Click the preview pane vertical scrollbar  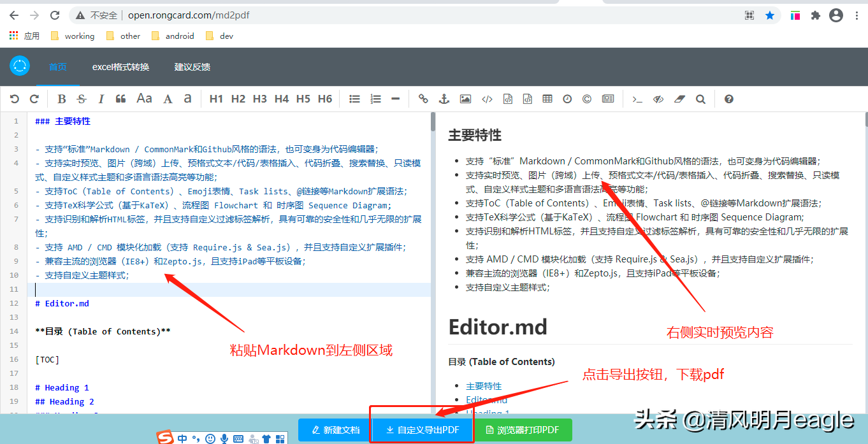866,119
